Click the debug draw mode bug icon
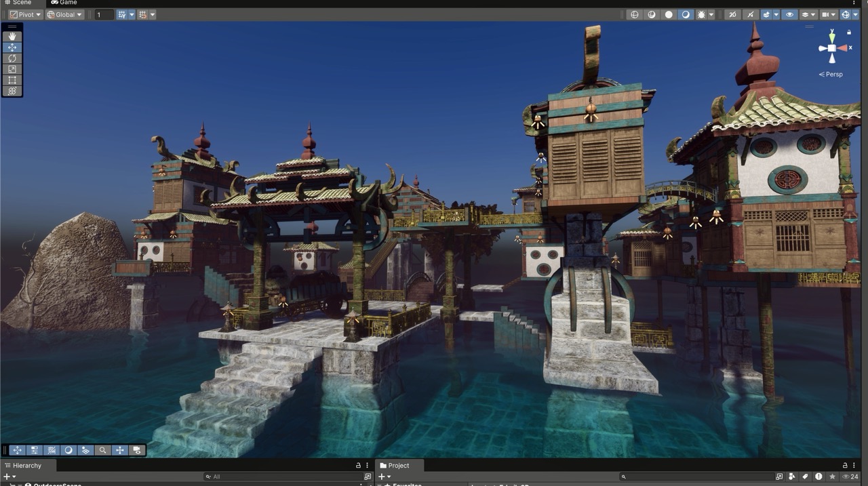The height and width of the screenshot is (486, 868). (x=701, y=14)
